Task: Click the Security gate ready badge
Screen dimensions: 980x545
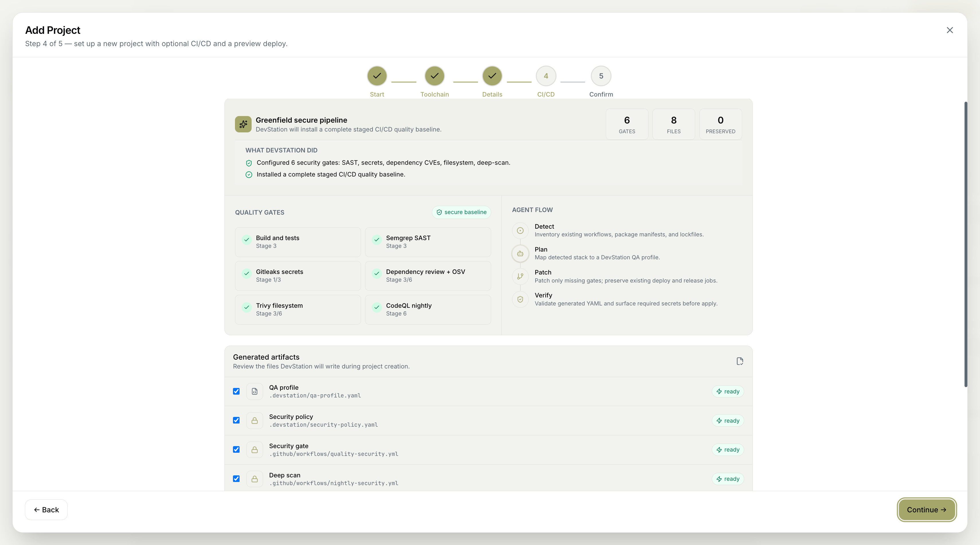Action: pos(728,450)
